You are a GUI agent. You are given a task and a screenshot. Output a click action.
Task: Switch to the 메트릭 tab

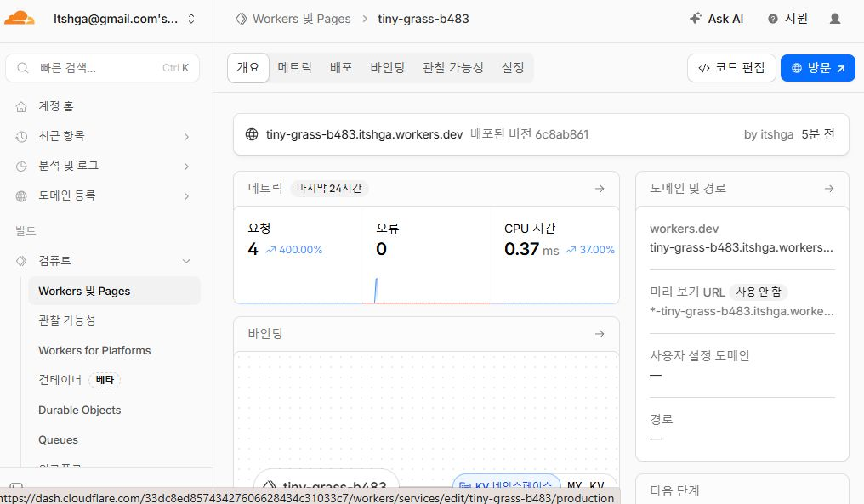point(295,68)
